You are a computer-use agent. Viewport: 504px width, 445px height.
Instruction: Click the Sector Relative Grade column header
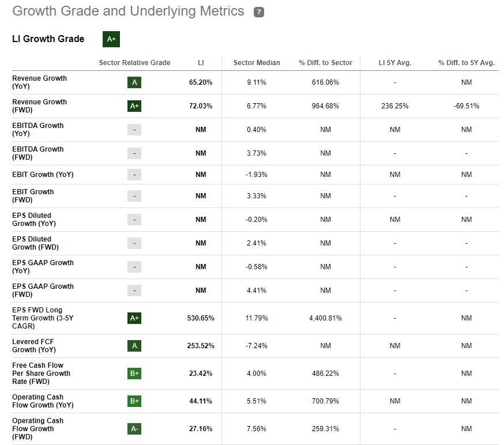coord(135,63)
